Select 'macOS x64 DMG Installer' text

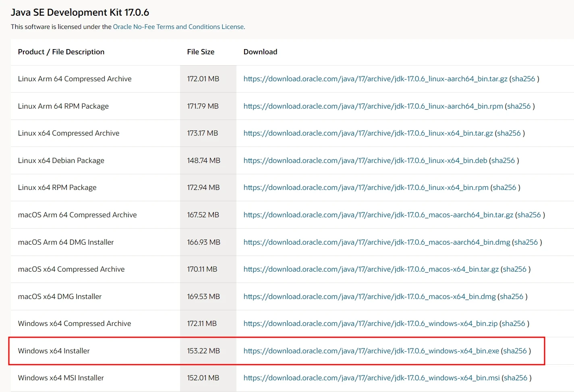pyautogui.click(x=60, y=297)
